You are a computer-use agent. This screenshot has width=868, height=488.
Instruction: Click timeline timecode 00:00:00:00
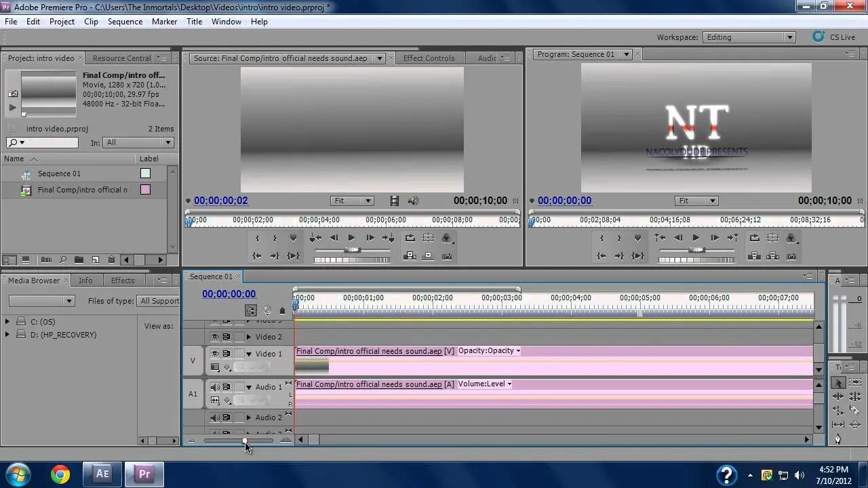(x=229, y=294)
